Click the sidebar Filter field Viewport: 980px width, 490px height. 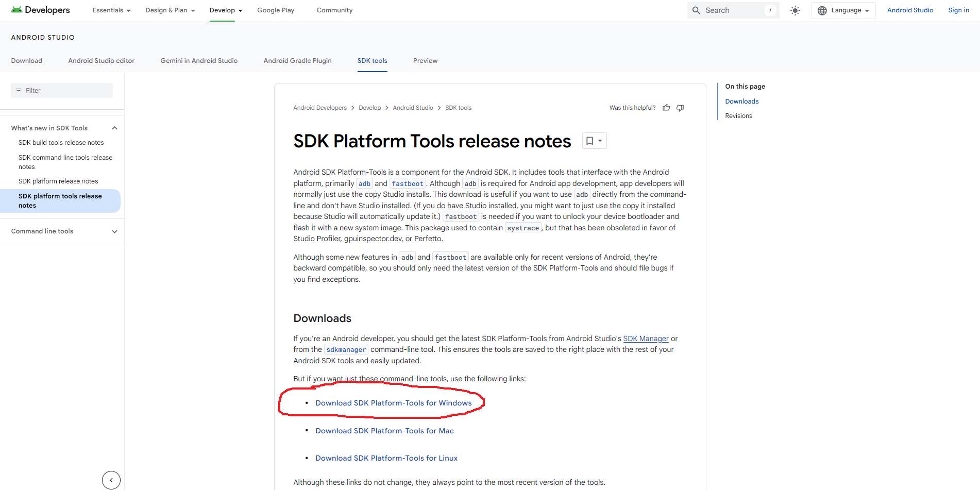[62, 91]
